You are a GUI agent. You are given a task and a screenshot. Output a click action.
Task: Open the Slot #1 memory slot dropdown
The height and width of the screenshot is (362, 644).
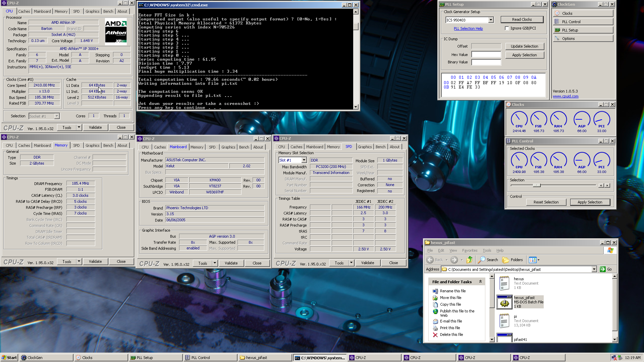point(304,160)
